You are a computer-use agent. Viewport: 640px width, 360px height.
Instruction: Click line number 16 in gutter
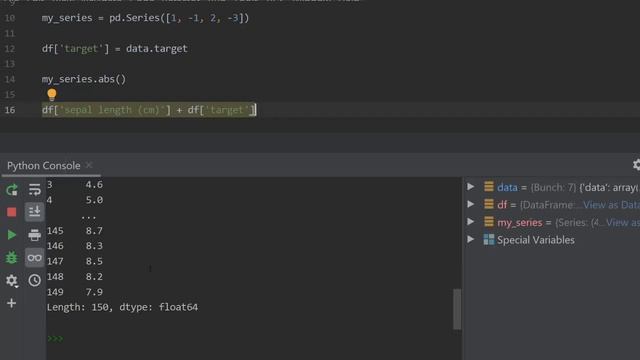(10, 110)
